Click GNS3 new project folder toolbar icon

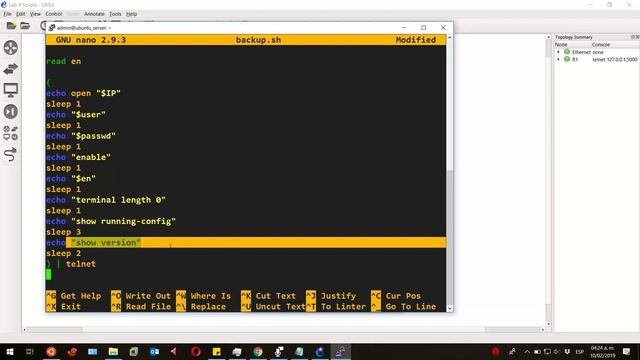click(11, 26)
